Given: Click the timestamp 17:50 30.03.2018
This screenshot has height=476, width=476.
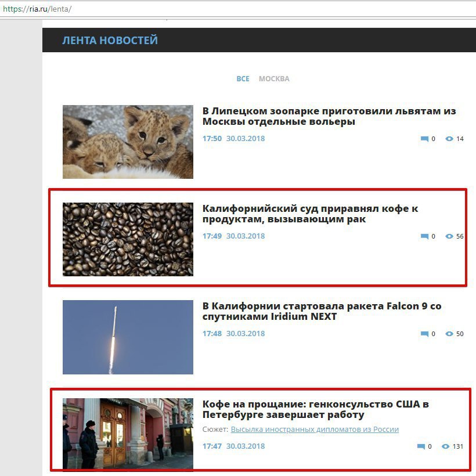Looking at the screenshot, I should [x=234, y=139].
